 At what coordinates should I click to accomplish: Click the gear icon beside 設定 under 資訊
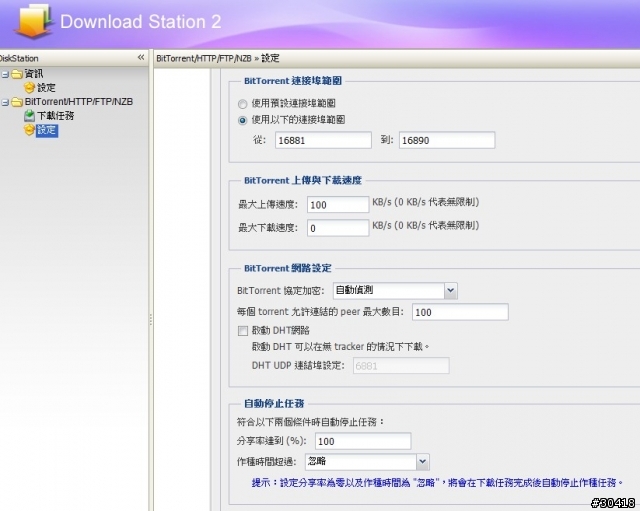click(29, 87)
